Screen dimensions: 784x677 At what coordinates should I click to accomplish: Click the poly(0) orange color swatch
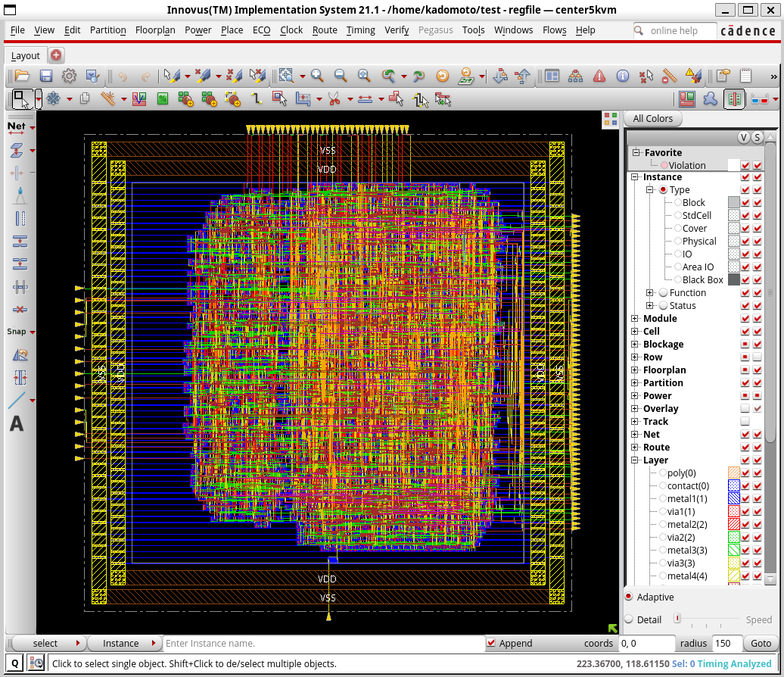[733, 473]
